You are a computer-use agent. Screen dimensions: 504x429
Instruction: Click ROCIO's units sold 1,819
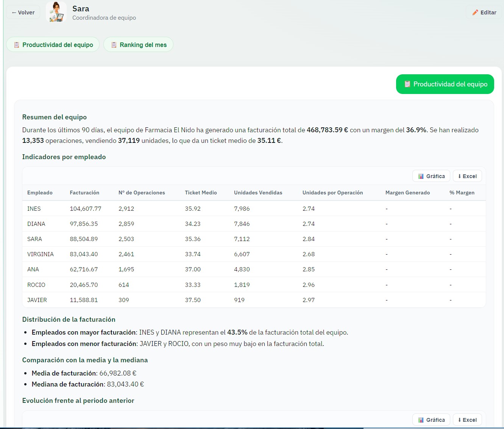[x=242, y=285]
